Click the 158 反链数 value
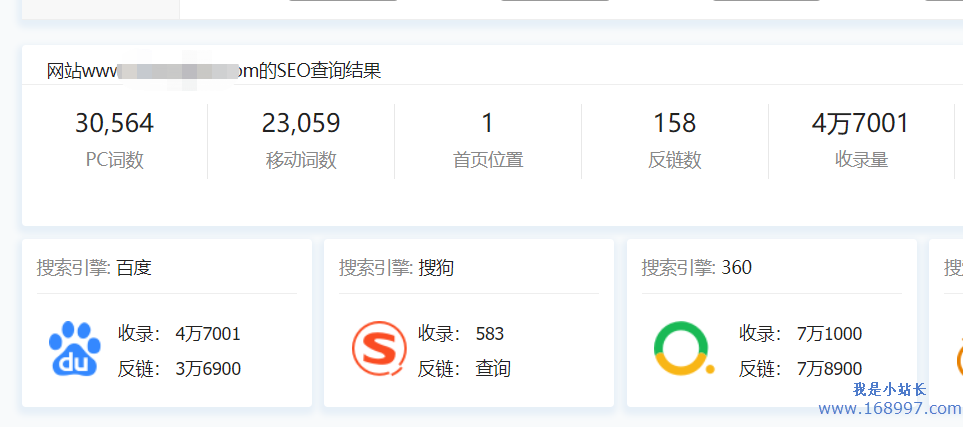 click(x=674, y=123)
